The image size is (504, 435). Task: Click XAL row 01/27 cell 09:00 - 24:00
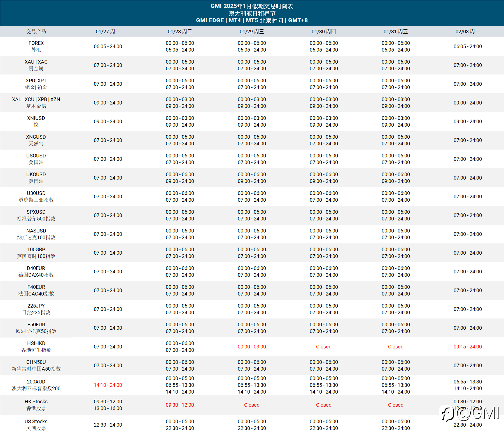tap(108, 103)
